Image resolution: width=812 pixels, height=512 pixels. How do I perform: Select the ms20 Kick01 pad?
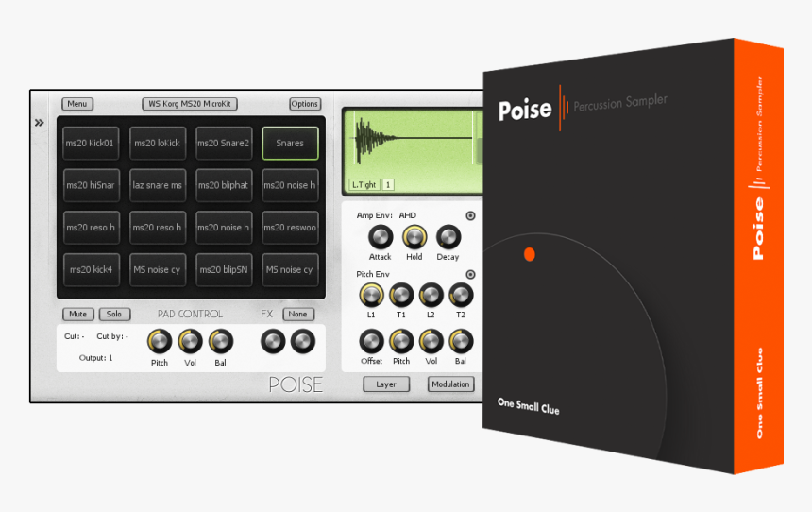coord(91,144)
